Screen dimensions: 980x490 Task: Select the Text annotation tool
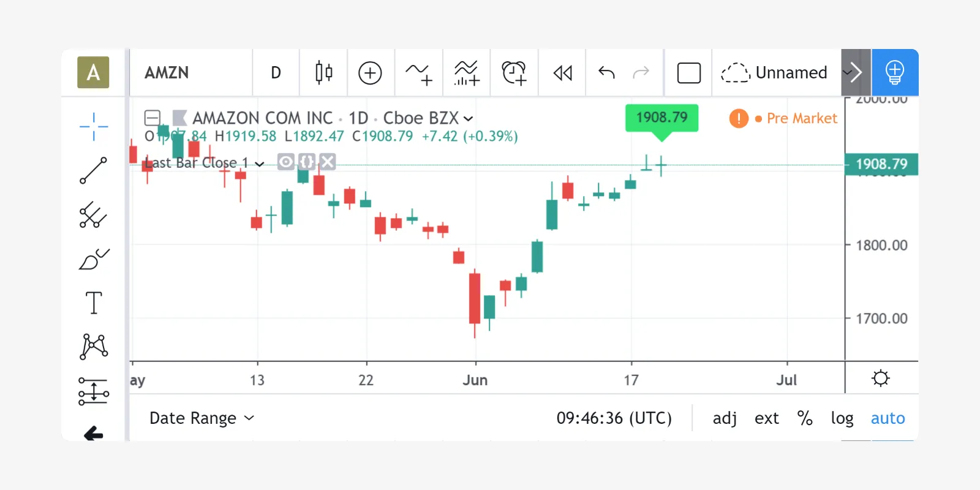point(93,303)
